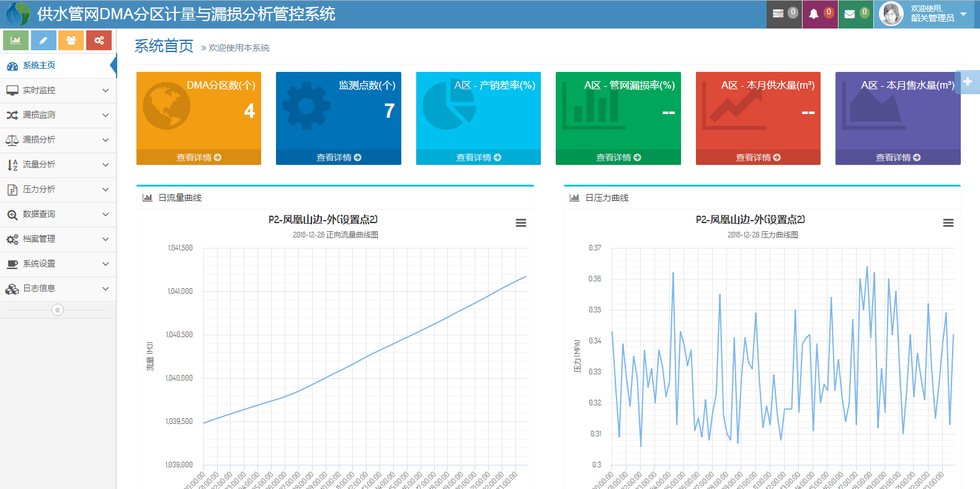Click the 压力分析 document icon
Screen dimensions: 980x489
(x=12, y=190)
